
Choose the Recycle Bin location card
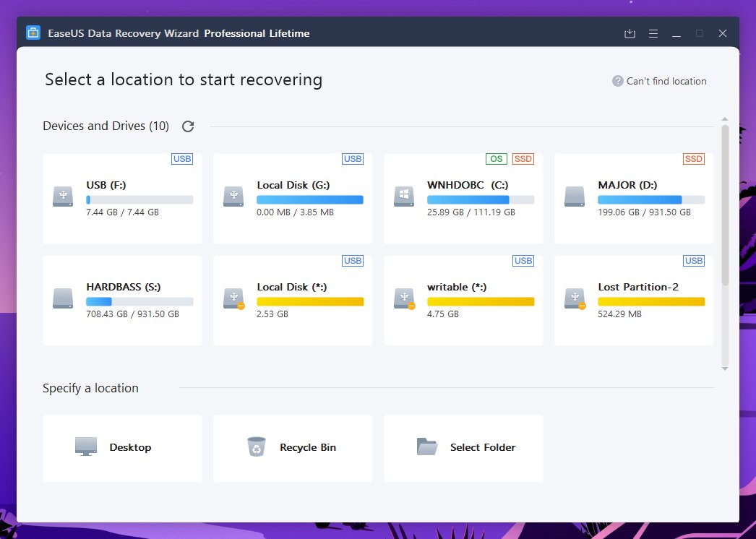pyautogui.click(x=293, y=449)
